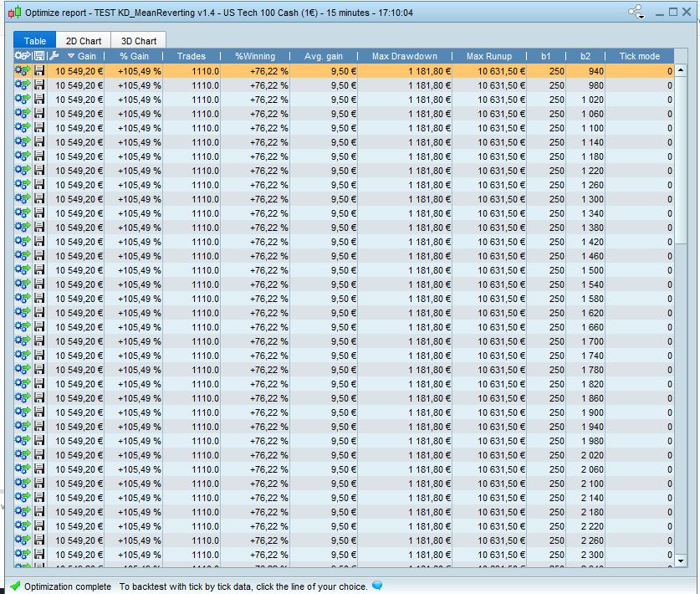Click the candlestick app icon in title bar
700x594 pixels.
click(x=15, y=13)
